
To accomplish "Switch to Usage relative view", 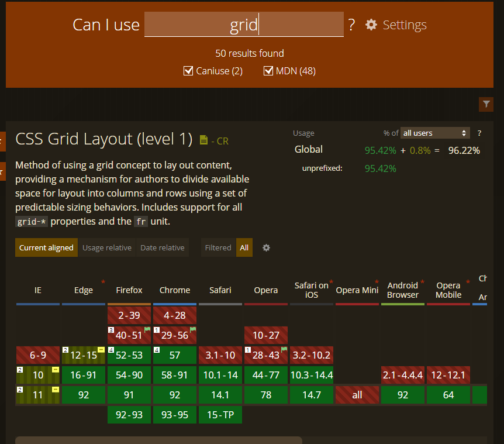I will tap(107, 247).
